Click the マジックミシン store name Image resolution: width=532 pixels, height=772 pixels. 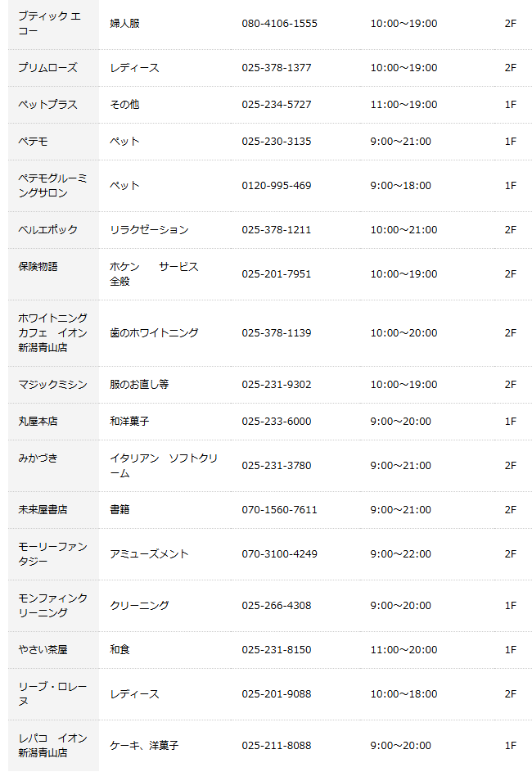point(52,385)
